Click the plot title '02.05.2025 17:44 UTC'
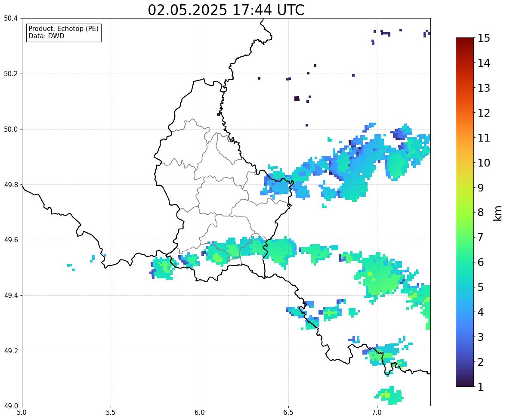Screen dimensions: 507x420 pos(226,10)
